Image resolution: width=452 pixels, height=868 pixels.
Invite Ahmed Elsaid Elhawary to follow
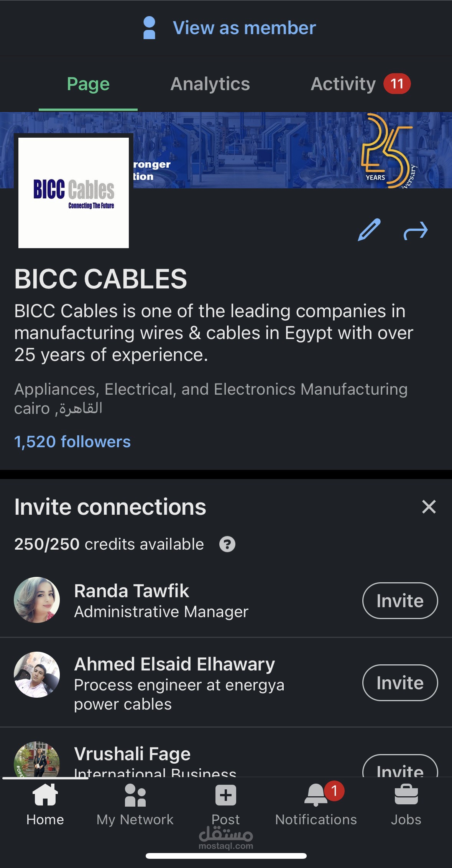(x=400, y=683)
